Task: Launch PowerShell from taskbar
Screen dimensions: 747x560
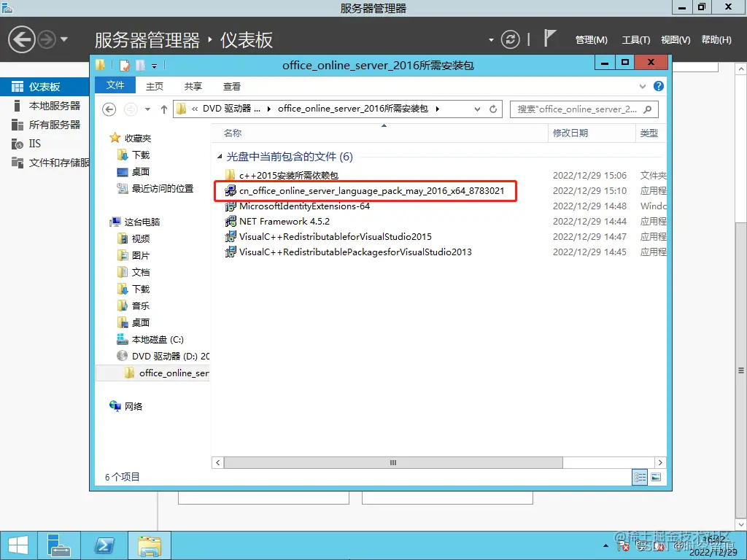Action: (x=104, y=545)
